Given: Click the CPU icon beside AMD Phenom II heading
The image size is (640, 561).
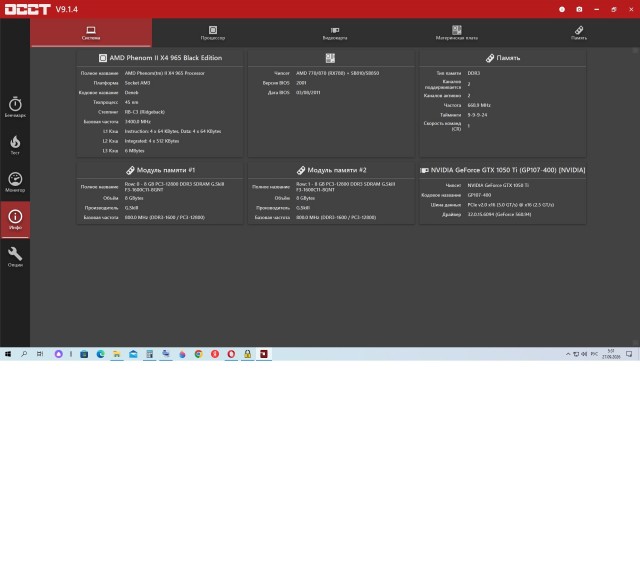Looking at the screenshot, I should tap(103, 58).
